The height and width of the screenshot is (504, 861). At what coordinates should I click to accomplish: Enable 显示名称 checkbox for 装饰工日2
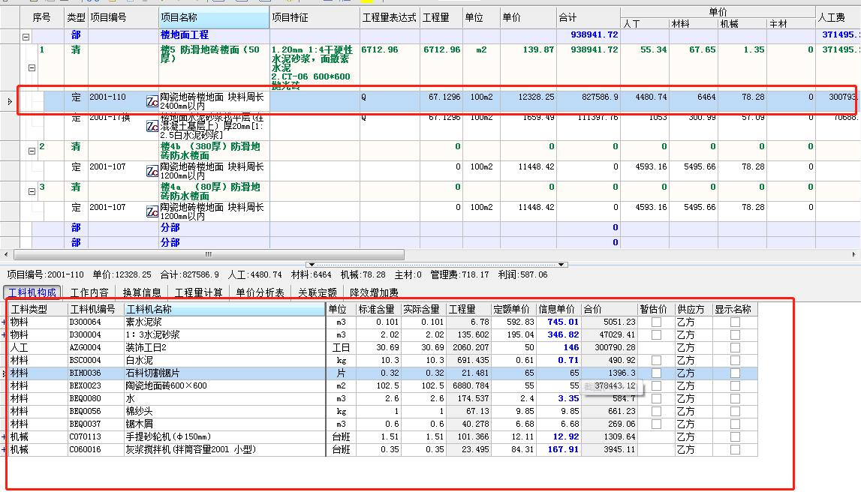[x=735, y=348]
